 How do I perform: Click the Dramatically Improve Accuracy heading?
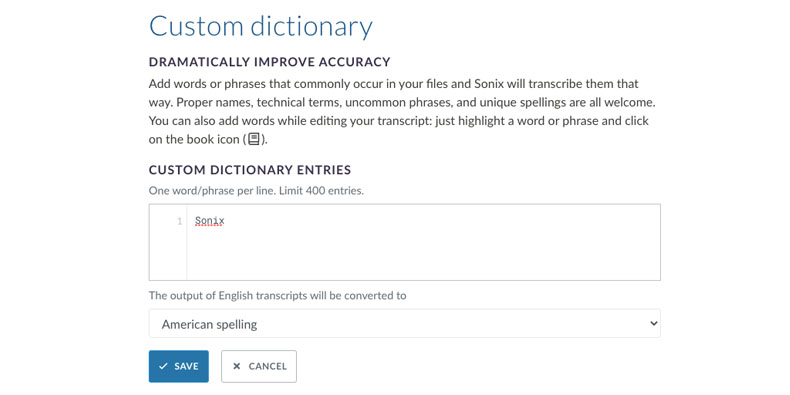pos(270,62)
